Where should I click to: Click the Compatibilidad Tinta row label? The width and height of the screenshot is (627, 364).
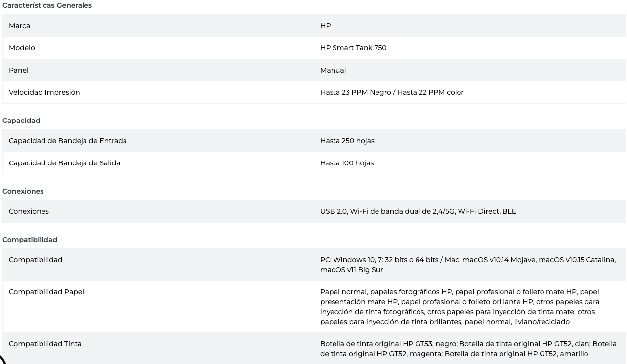(45, 344)
